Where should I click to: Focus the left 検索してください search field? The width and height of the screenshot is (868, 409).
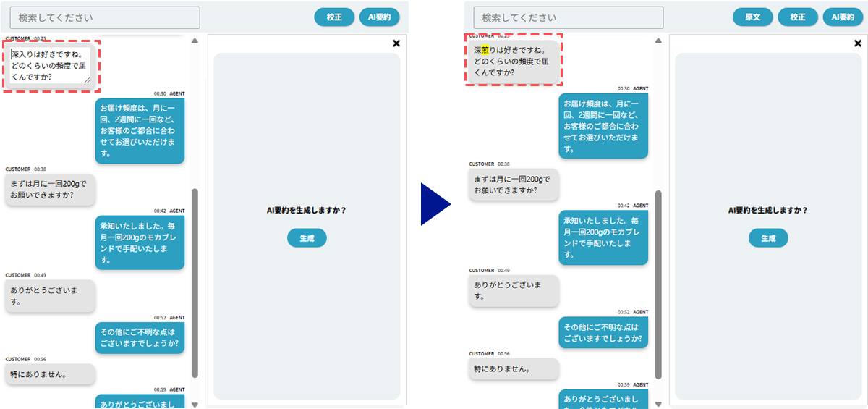click(104, 17)
